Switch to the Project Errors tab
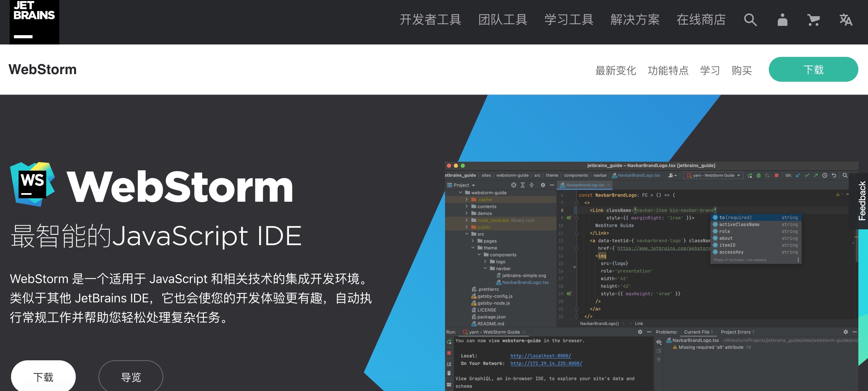868x391 pixels. tap(737, 332)
